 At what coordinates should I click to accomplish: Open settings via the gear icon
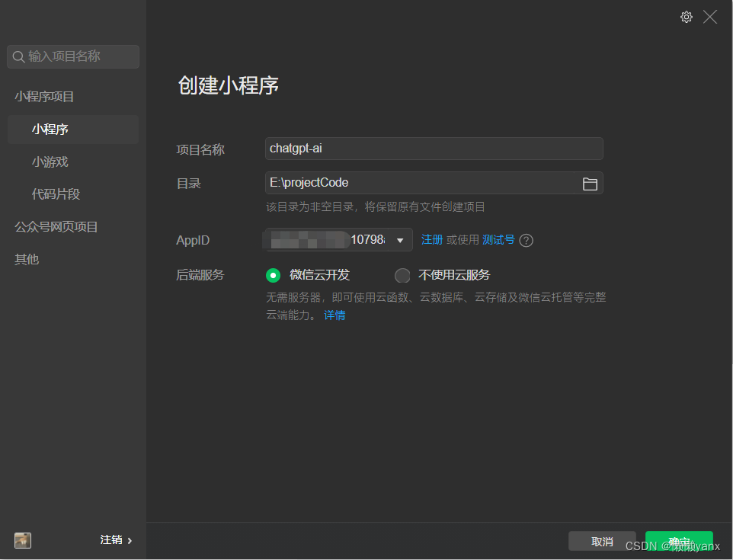[686, 18]
